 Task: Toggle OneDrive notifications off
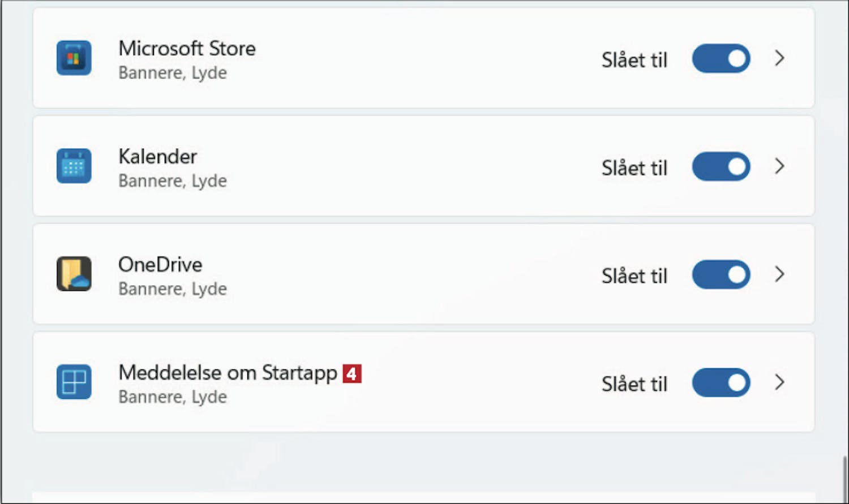[x=721, y=274]
